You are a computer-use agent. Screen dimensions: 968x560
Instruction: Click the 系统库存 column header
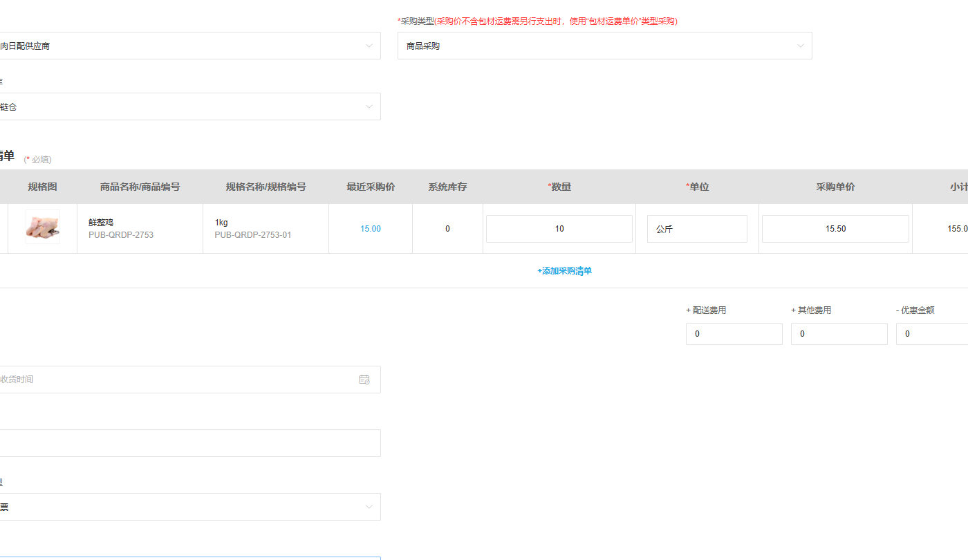pos(447,187)
